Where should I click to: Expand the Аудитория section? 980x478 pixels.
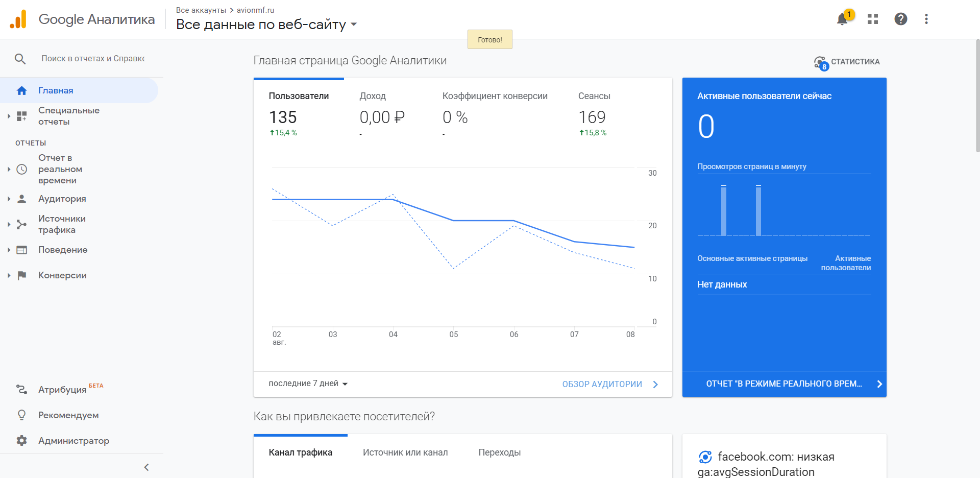[x=9, y=199]
